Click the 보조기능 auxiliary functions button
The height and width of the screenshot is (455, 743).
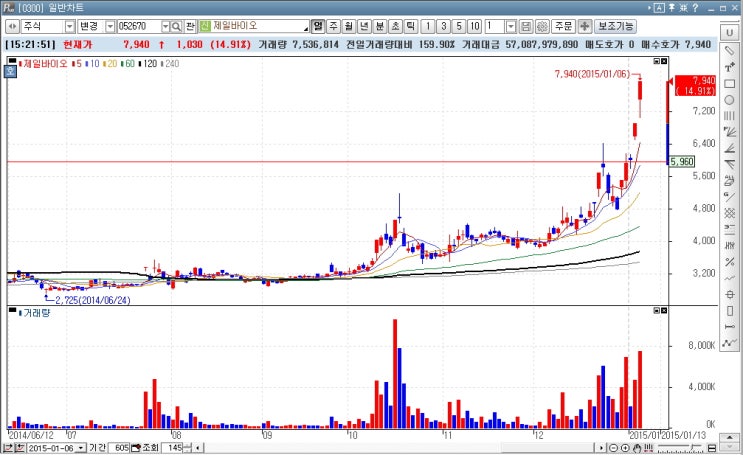[x=616, y=26]
